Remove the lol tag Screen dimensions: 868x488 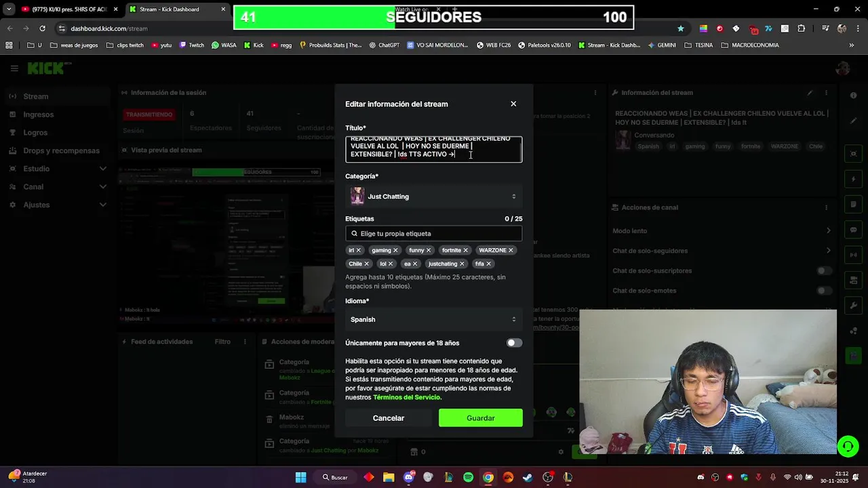pyautogui.click(x=391, y=264)
